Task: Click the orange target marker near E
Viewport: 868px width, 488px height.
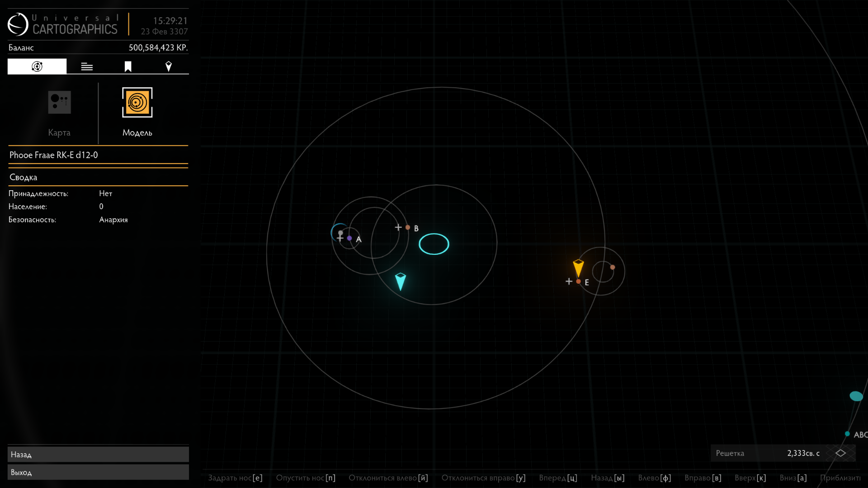Action: (x=578, y=268)
